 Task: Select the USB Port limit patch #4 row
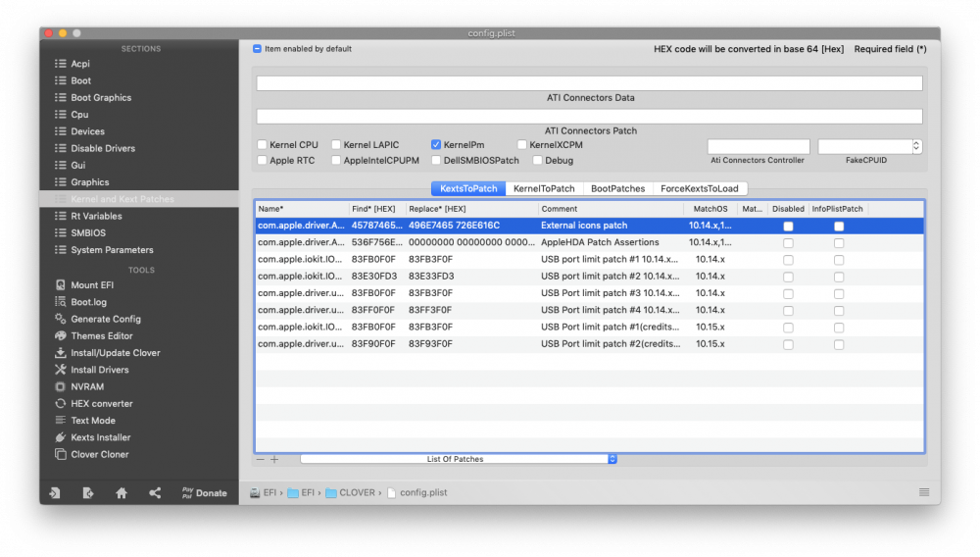pyautogui.click(x=589, y=310)
